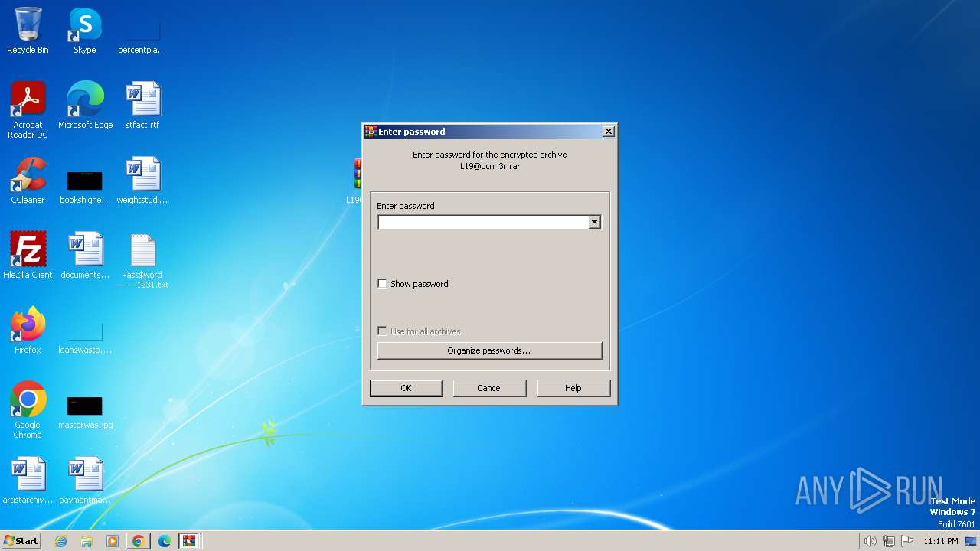Select the weightstudi document icon

tap(142, 181)
